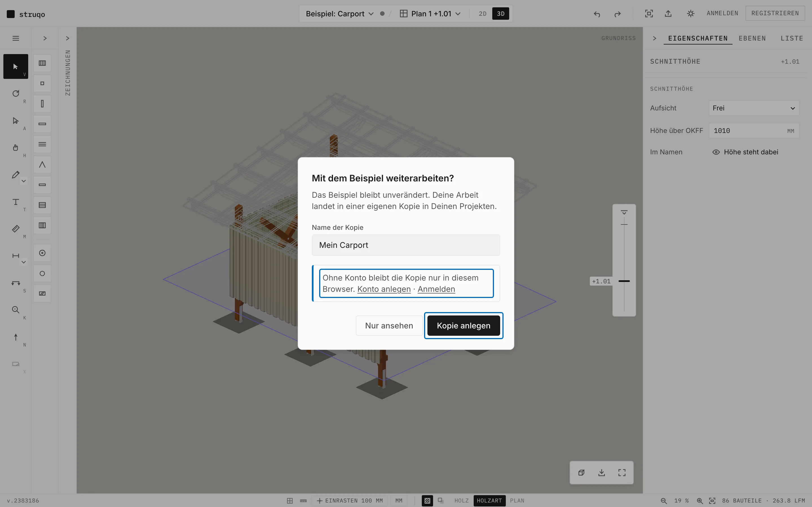Image resolution: width=812 pixels, height=507 pixels.
Task: Click the section height slider handle
Action: [624, 281]
